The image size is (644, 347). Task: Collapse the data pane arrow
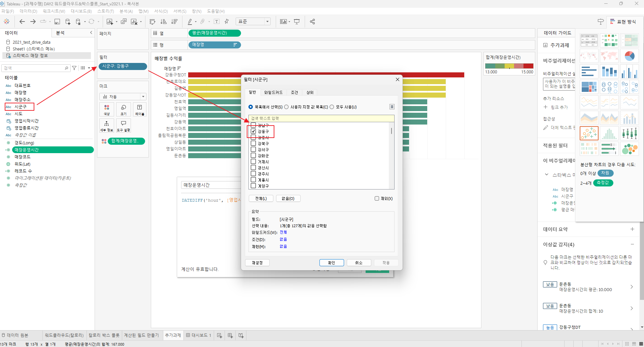[x=91, y=33]
